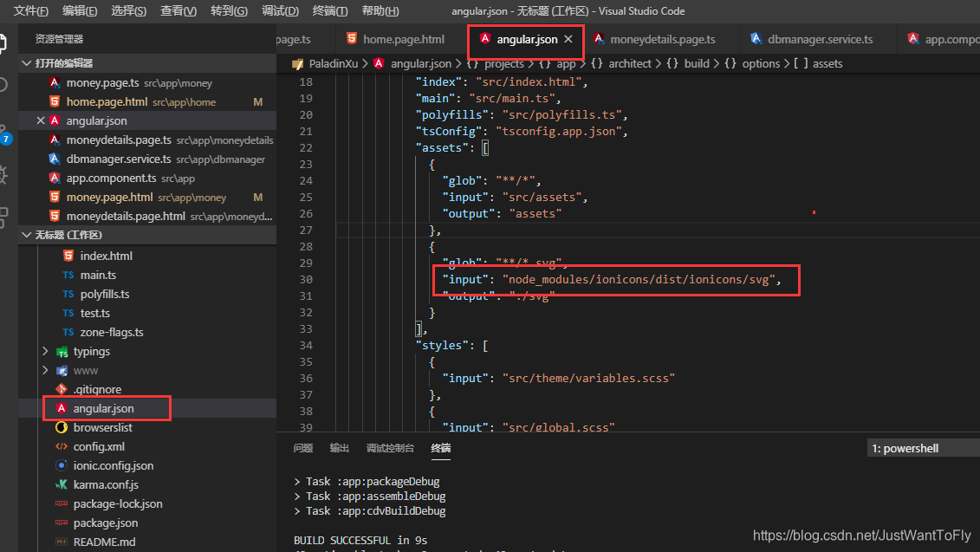This screenshot has width=980, height=552.
Task: Click the npm icon beside package.json
Action: coord(62,523)
